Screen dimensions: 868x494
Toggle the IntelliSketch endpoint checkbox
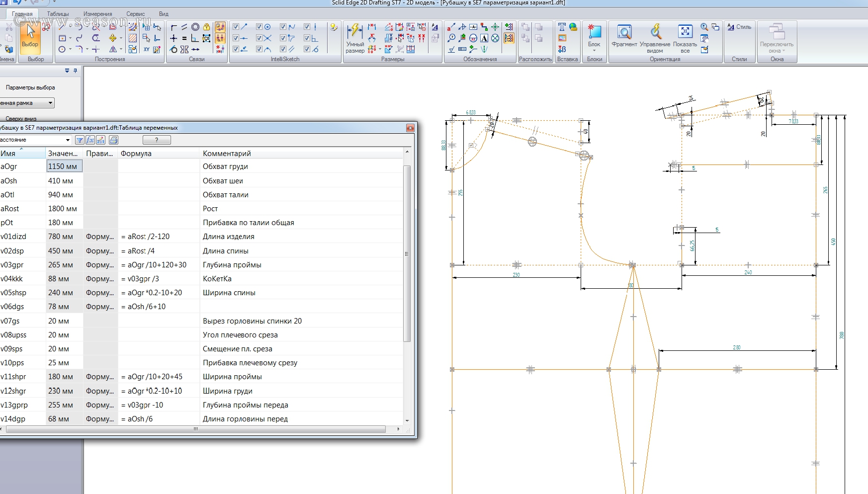click(236, 27)
